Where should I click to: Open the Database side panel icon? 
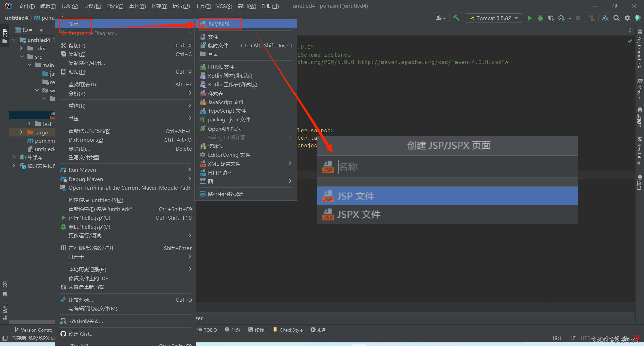point(640,117)
